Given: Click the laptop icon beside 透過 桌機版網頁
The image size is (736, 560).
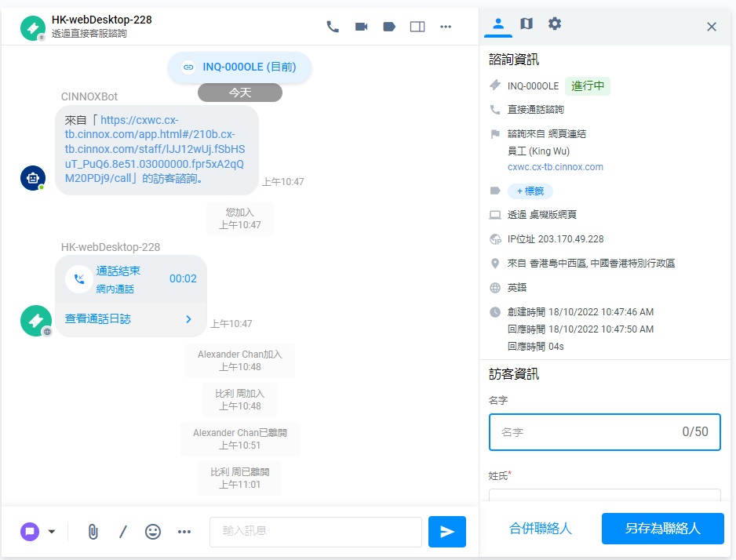Looking at the screenshot, I should tap(495, 215).
